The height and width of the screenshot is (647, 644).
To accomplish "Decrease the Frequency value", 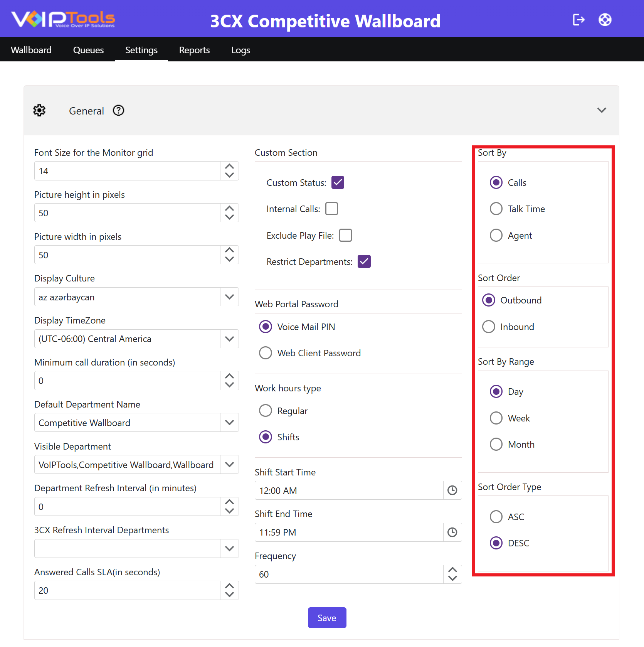I will point(452,578).
